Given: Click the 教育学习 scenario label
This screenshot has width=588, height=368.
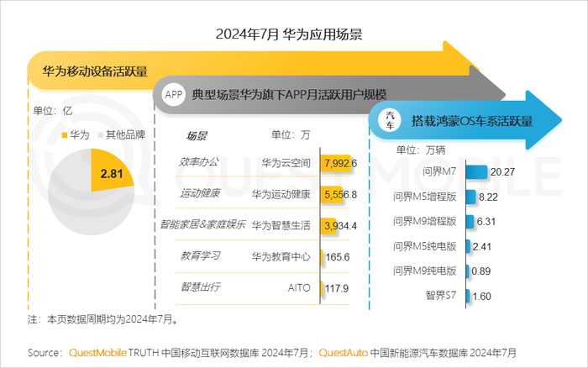Looking at the screenshot, I should (x=200, y=256).
